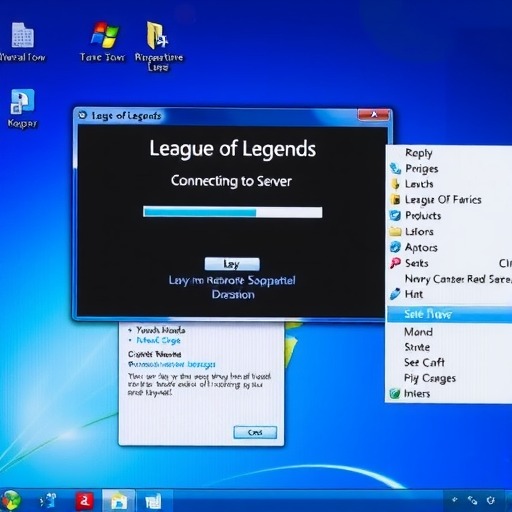Click the pink icon beside 'Seits'
This screenshot has height=512, width=512.
coord(395,263)
